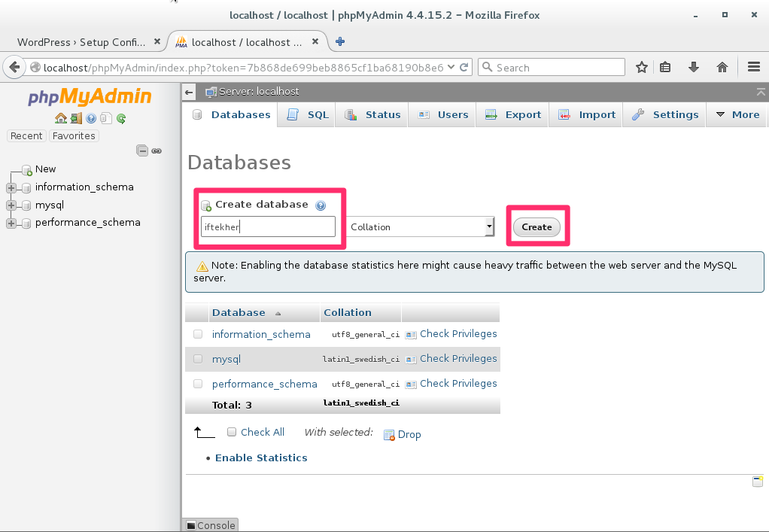Click the Enable Statistics link

pos(261,458)
